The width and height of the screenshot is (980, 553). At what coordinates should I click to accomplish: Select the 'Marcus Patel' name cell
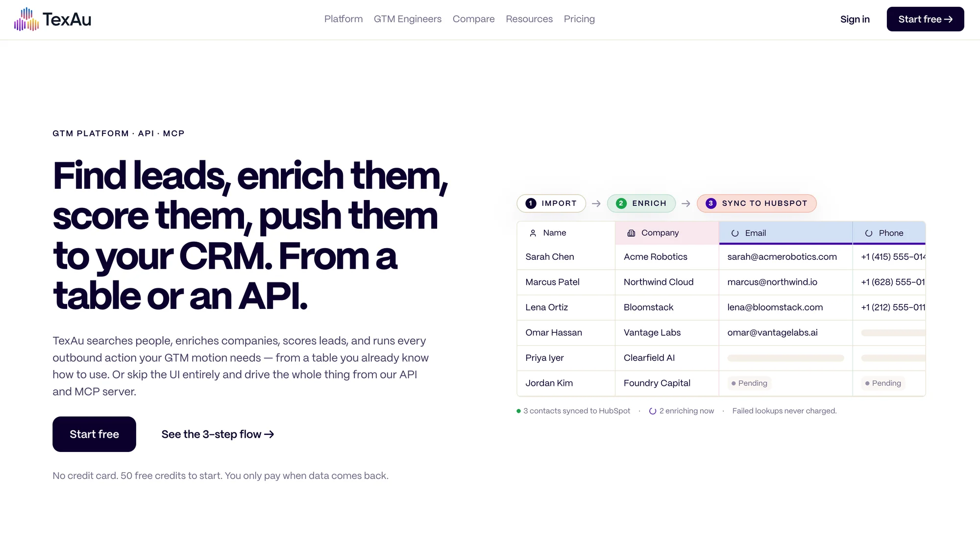point(566,282)
